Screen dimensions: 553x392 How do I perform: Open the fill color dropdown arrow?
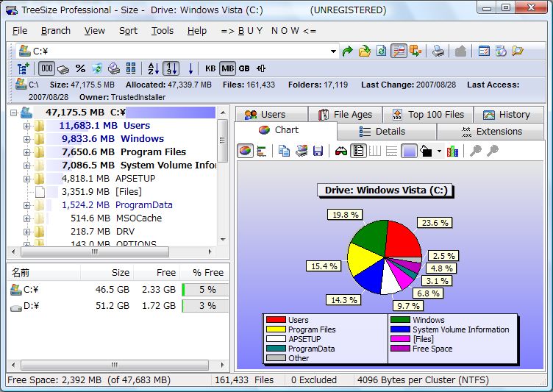(439, 152)
